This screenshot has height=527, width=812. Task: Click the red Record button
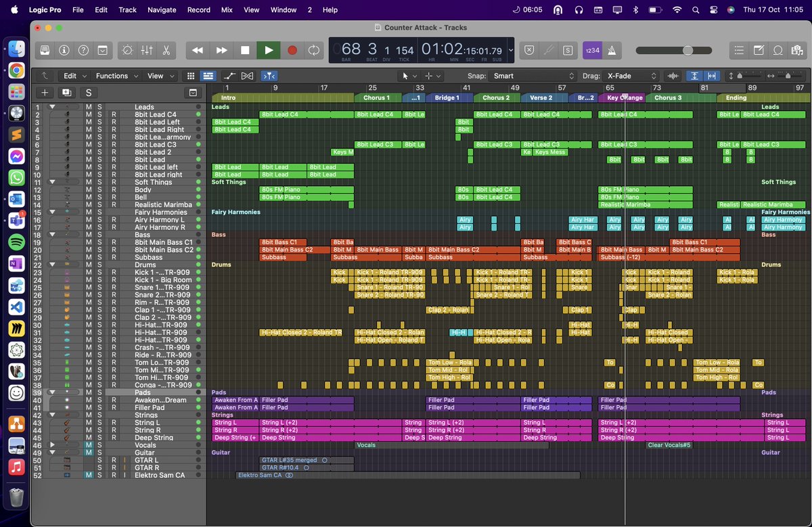[292, 50]
